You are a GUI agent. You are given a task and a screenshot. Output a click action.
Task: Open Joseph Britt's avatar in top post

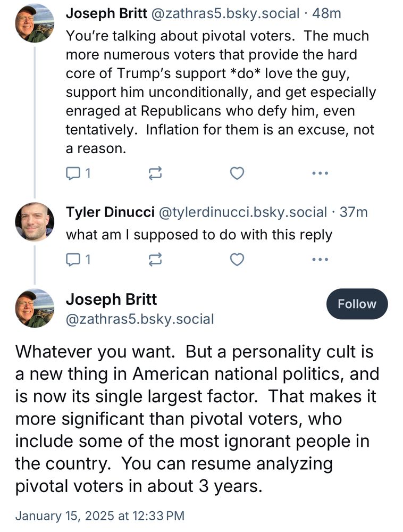(34, 23)
